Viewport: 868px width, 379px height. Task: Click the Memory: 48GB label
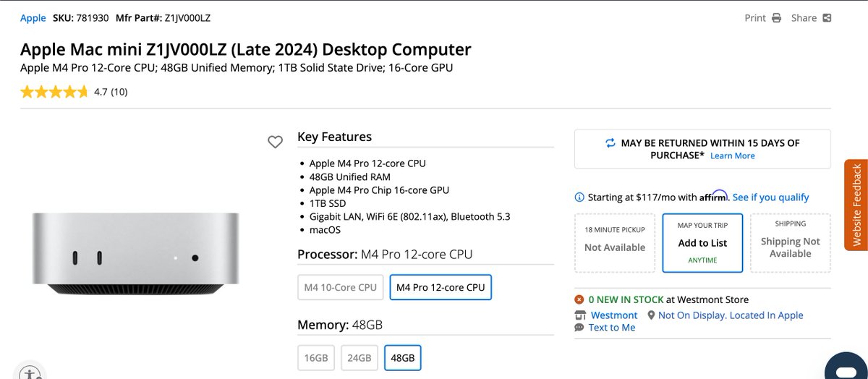click(x=340, y=325)
